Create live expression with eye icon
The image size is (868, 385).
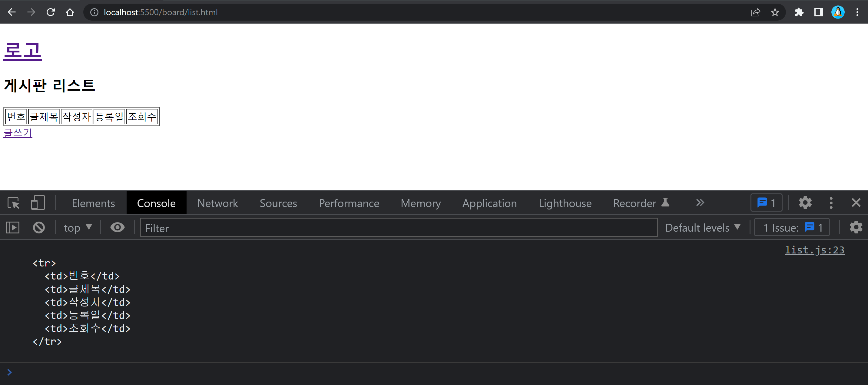[117, 227]
